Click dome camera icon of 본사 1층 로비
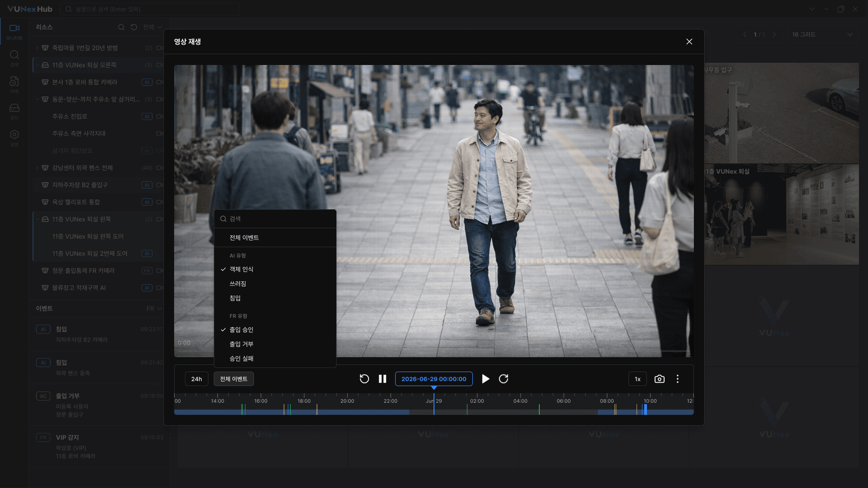Viewport: 868px width, 488px height. pyautogui.click(x=45, y=82)
